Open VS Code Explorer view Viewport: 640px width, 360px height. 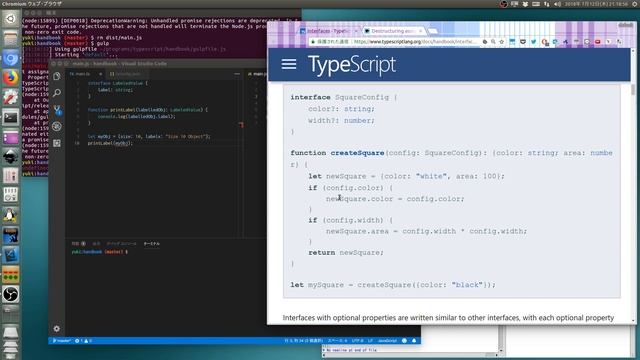[57, 76]
